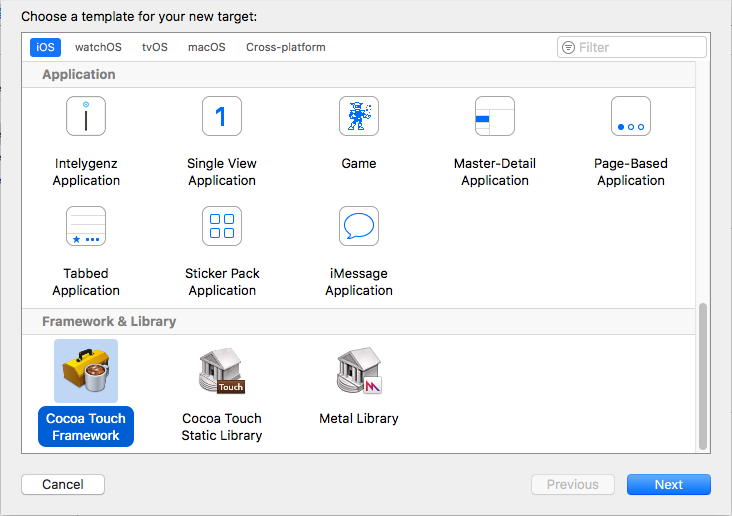This screenshot has height=516, width=732.
Task: Open the Cross-platform tab
Action: (x=286, y=47)
